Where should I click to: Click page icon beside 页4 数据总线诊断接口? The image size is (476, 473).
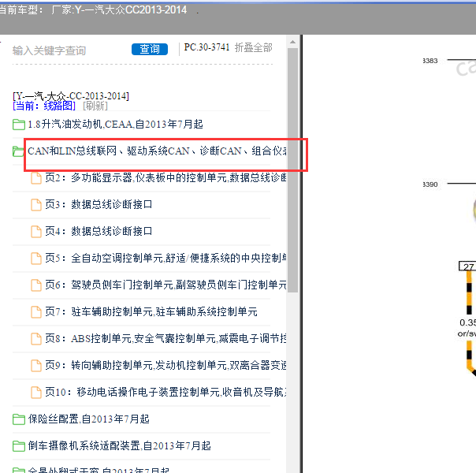[36, 232]
